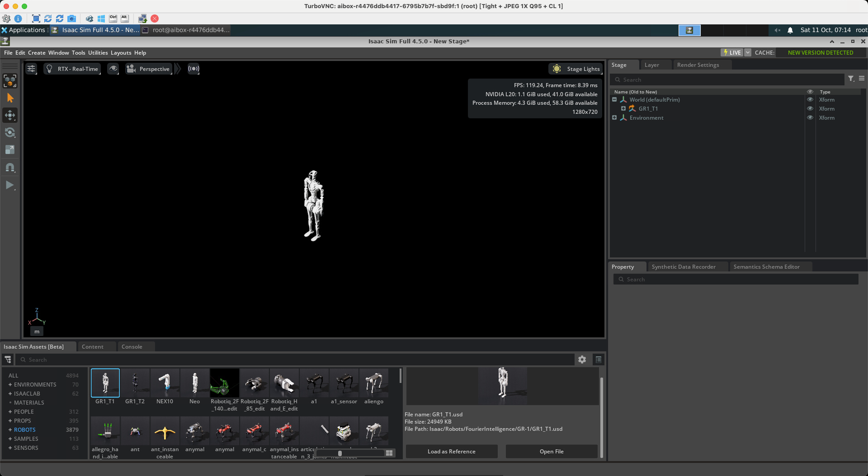868x476 pixels.
Task: Open viewport settings sliders icon
Action: [x=31, y=69]
